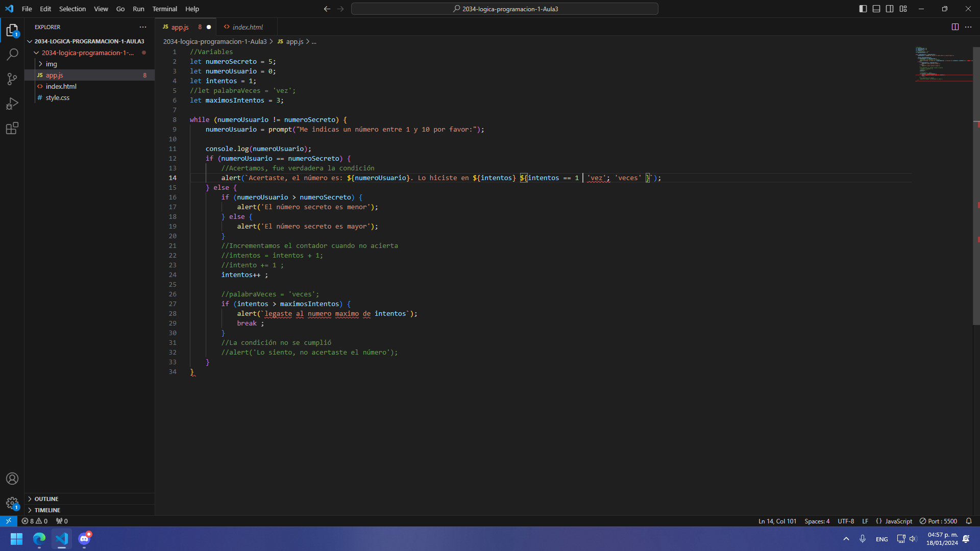Go to line via Ln 14, Col 101
Viewport: 980px width, 551px height.
point(777,521)
